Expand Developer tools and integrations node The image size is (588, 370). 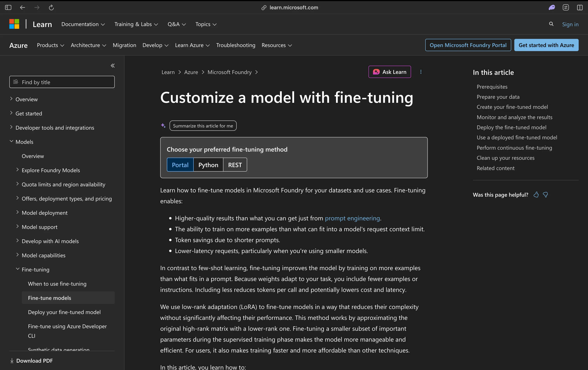pos(11,127)
